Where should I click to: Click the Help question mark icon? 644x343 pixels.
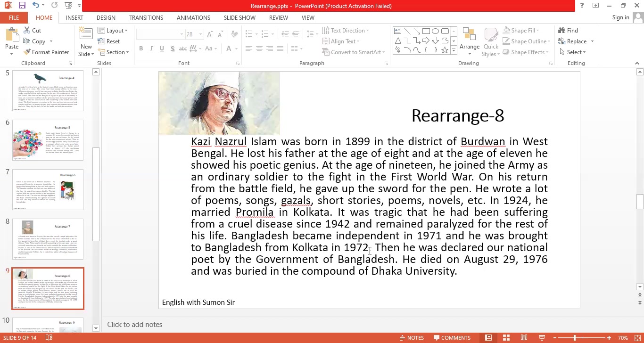[582, 6]
